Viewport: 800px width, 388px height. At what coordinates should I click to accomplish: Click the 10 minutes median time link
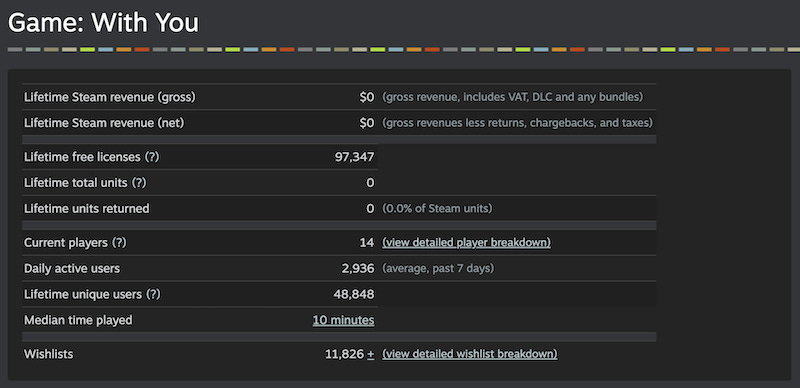click(343, 321)
